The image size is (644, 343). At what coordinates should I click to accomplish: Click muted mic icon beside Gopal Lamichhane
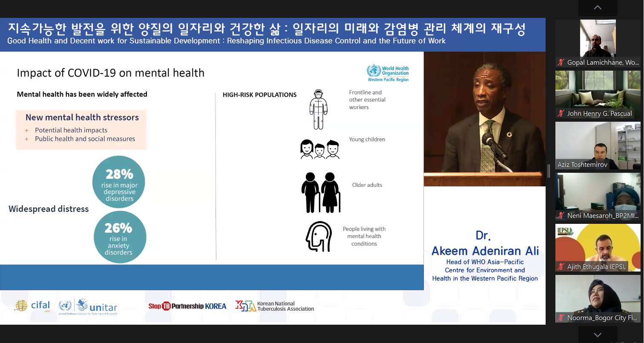561,62
